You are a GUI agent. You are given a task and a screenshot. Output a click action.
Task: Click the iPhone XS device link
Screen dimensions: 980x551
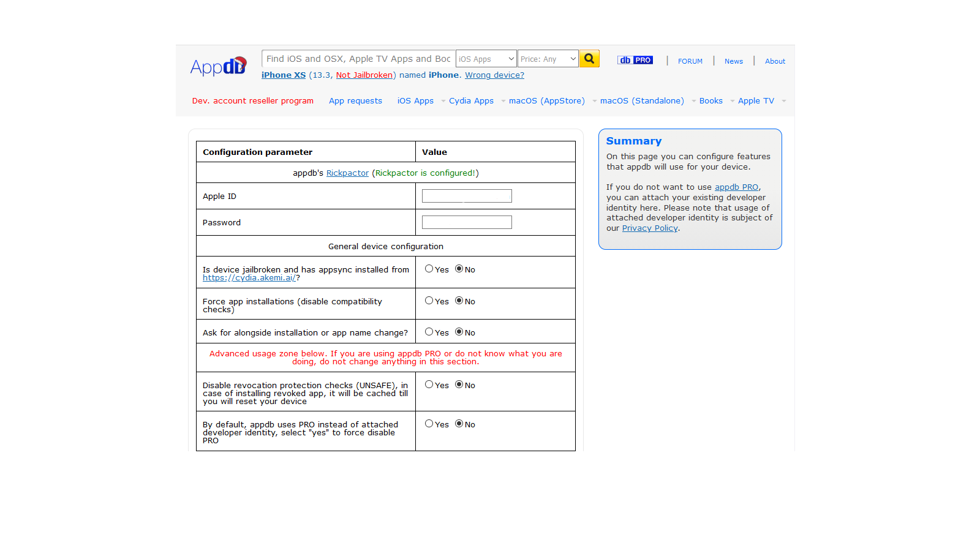click(284, 75)
